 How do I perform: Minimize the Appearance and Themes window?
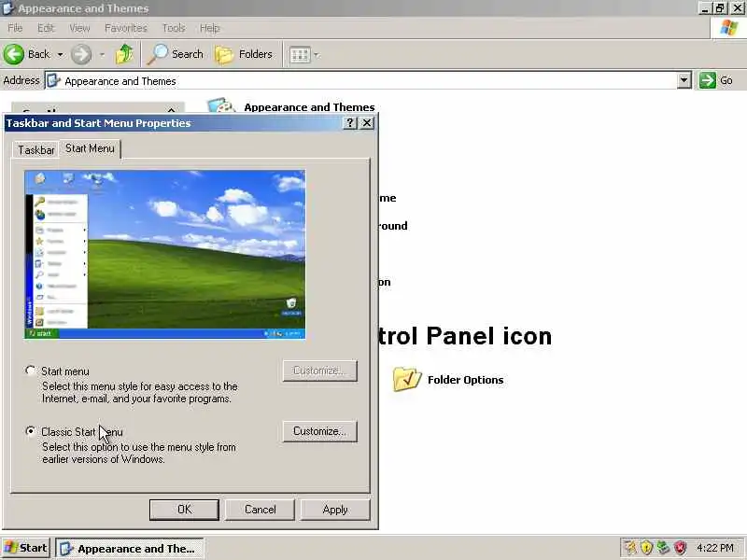point(705,8)
